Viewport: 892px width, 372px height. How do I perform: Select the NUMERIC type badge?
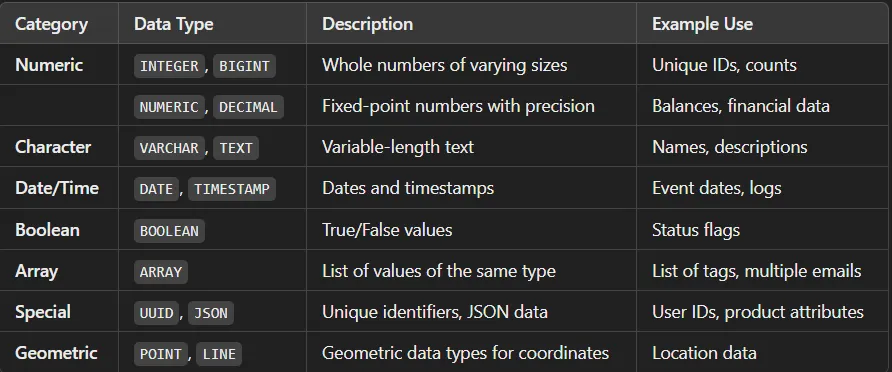tap(170, 107)
